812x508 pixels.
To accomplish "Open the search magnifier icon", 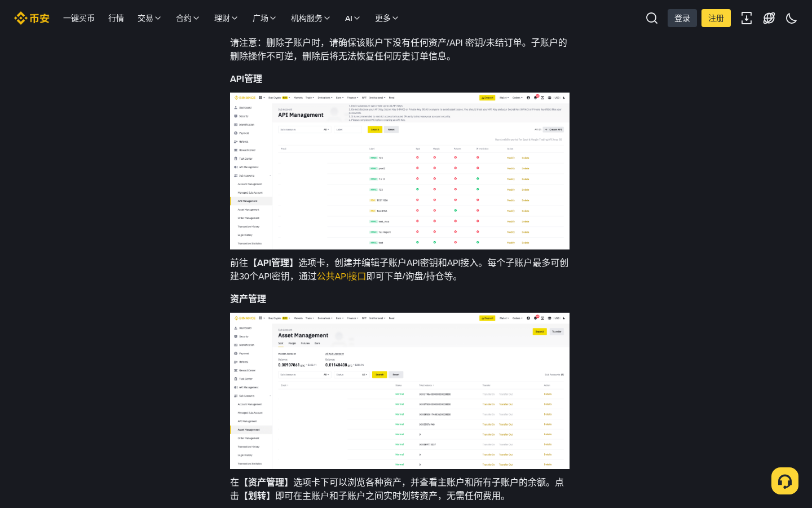I will (652, 18).
